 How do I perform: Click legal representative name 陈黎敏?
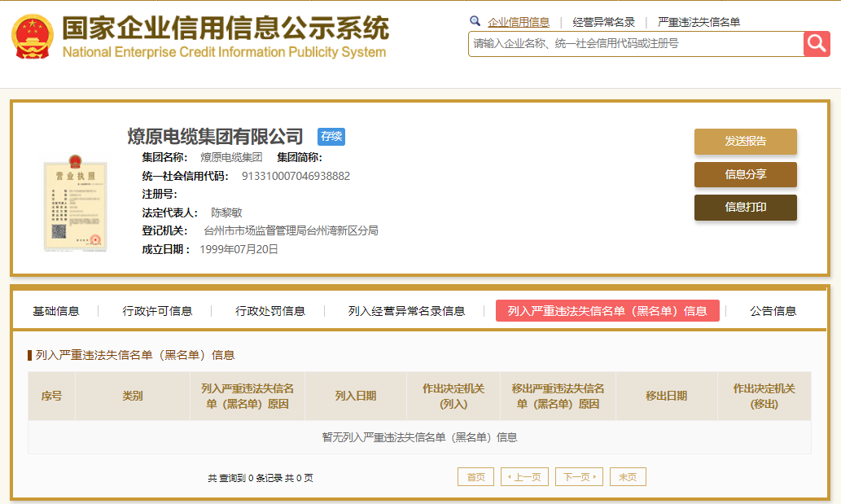(226, 213)
